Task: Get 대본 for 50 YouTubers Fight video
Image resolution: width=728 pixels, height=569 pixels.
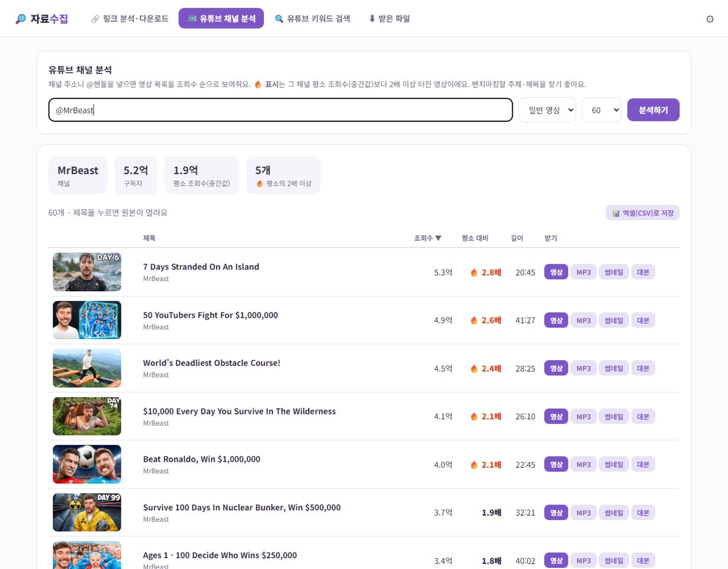Action: click(643, 320)
